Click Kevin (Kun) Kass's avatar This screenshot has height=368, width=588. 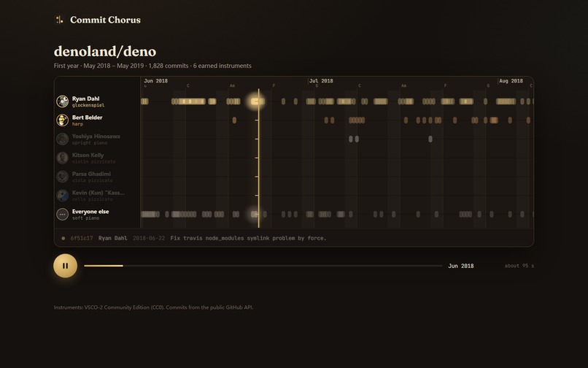click(62, 195)
